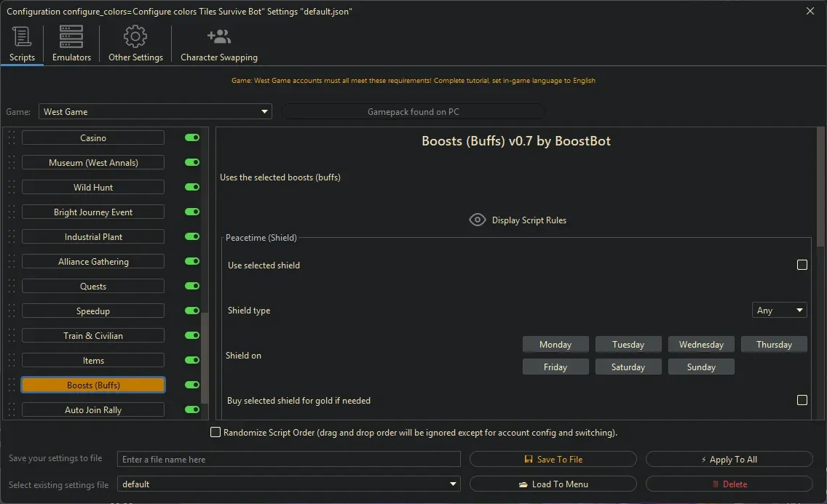Click drag handle beside Items script
The image size is (827, 504).
point(11,361)
